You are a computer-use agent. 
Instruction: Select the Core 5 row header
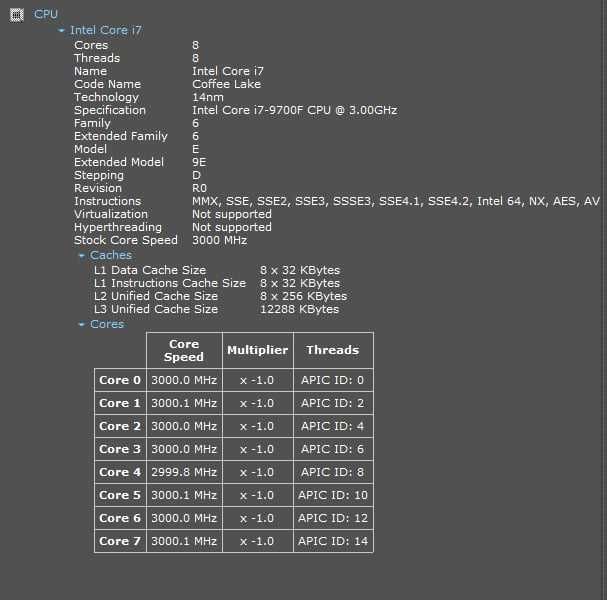pos(120,495)
